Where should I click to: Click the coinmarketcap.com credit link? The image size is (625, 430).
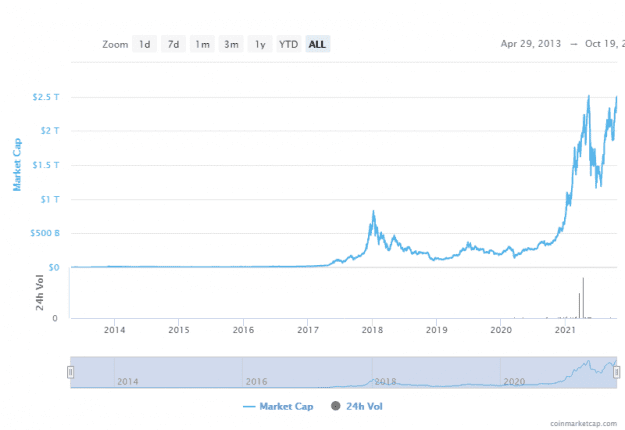tap(584, 424)
